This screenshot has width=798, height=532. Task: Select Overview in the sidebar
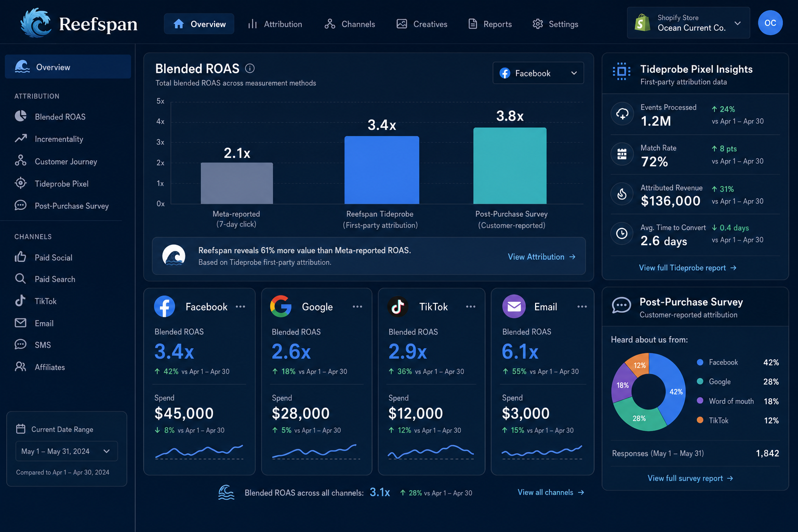point(68,67)
